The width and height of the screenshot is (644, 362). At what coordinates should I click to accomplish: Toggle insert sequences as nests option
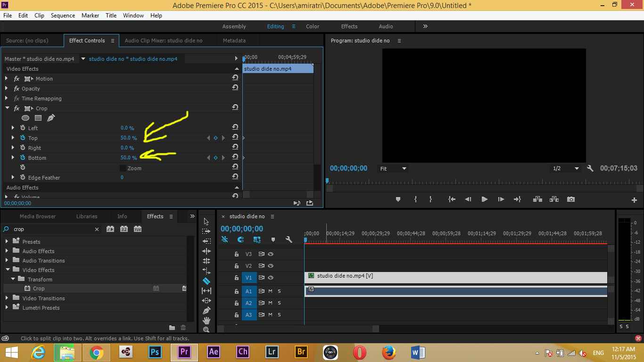[x=225, y=239]
